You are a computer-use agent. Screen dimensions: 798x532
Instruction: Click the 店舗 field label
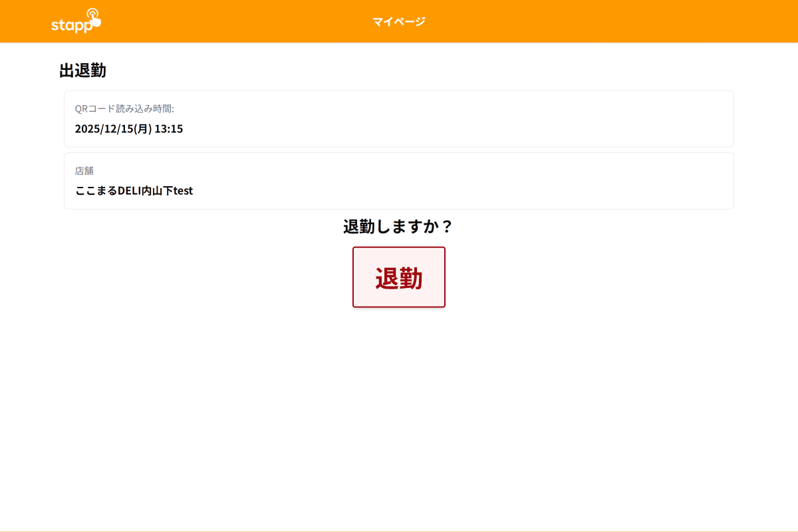[84, 171]
